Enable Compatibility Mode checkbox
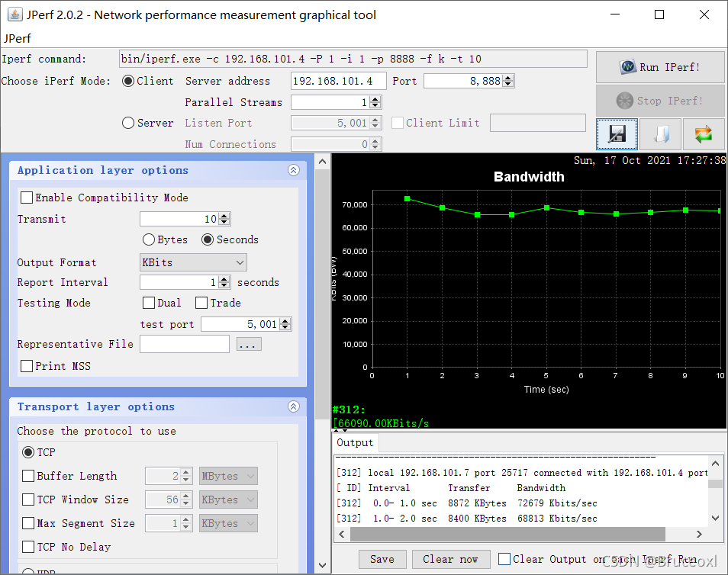 27,198
